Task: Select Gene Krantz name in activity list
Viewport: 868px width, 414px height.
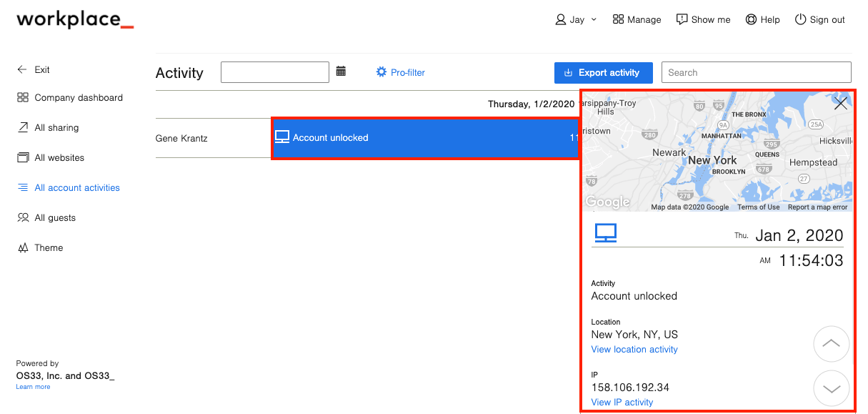Action: 181,138
